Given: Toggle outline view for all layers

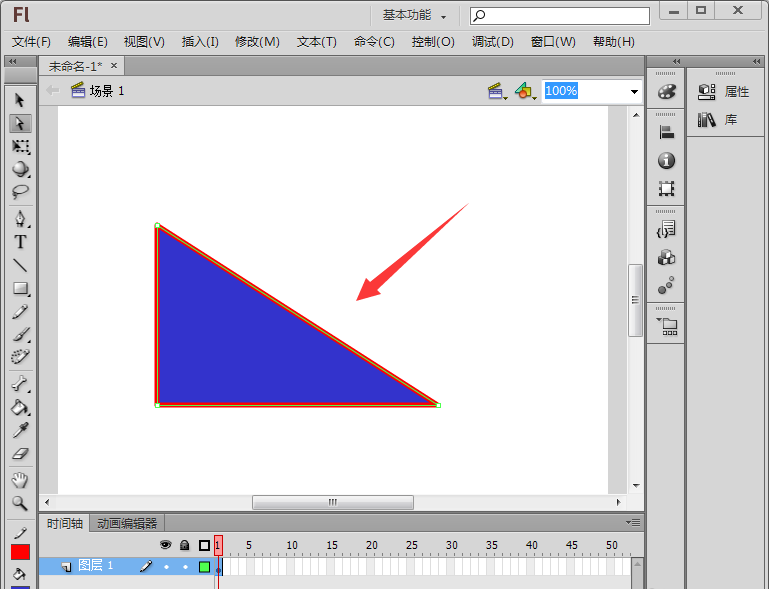Looking at the screenshot, I should coord(205,545).
